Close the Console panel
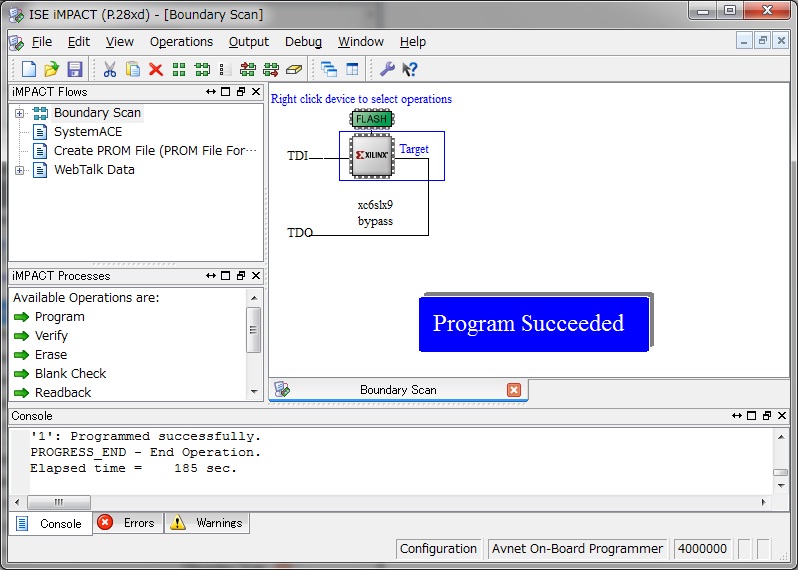 click(782, 416)
